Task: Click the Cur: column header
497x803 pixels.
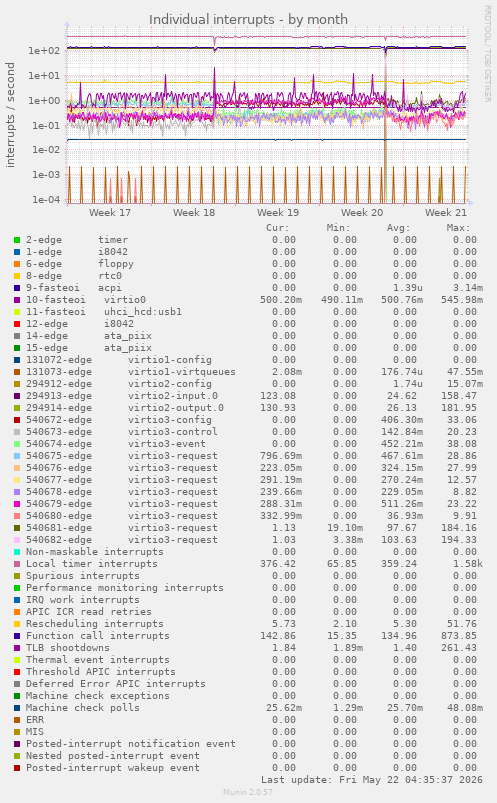Action: click(x=278, y=228)
